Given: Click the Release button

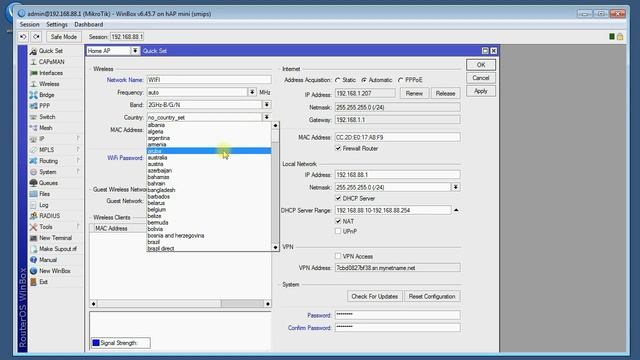Looking at the screenshot, I should [x=445, y=93].
